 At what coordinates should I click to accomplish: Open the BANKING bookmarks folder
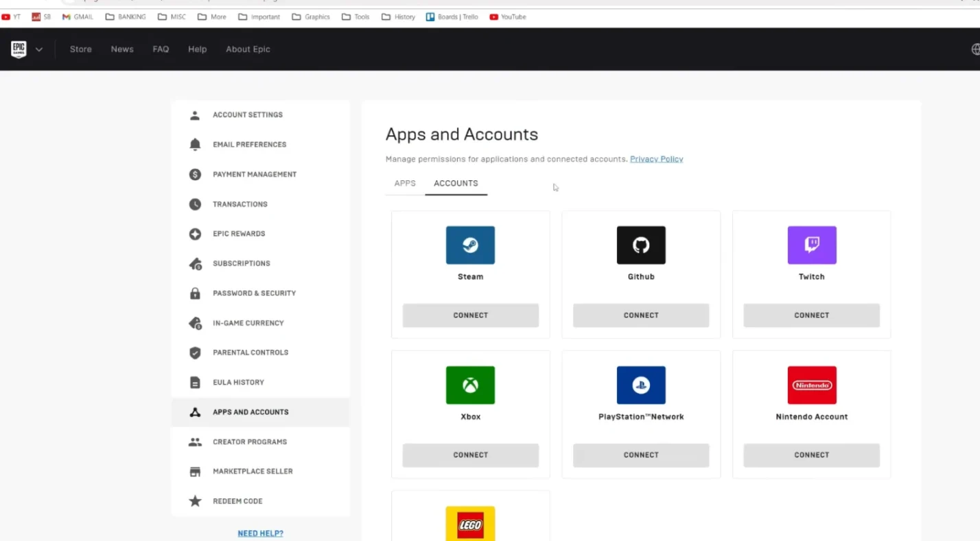[x=126, y=17]
